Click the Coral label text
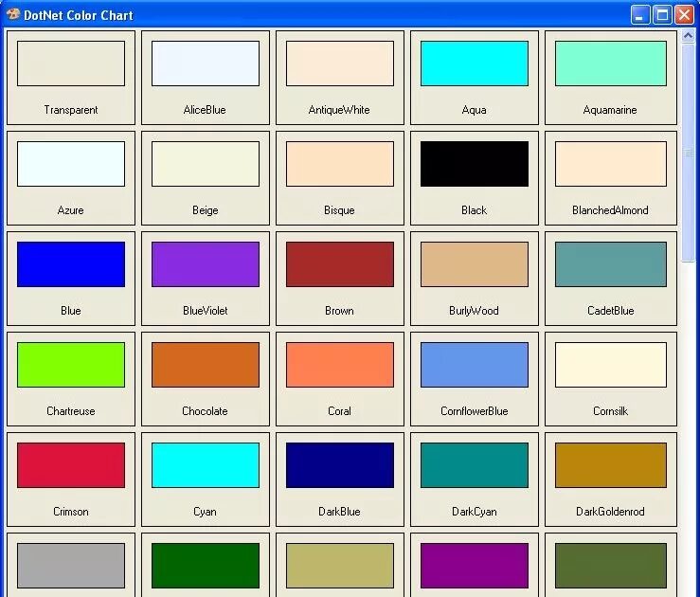The image size is (700, 597). click(x=339, y=411)
